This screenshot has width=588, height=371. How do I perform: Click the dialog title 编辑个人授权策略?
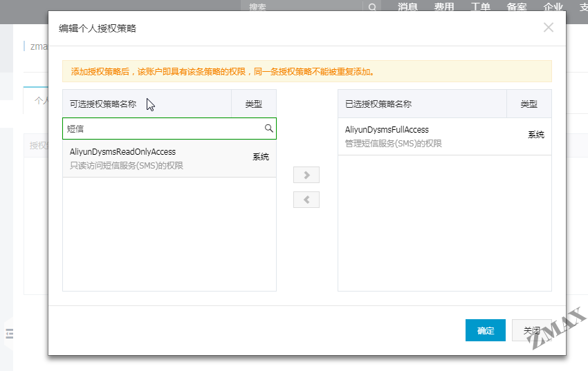(x=98, y=28)
